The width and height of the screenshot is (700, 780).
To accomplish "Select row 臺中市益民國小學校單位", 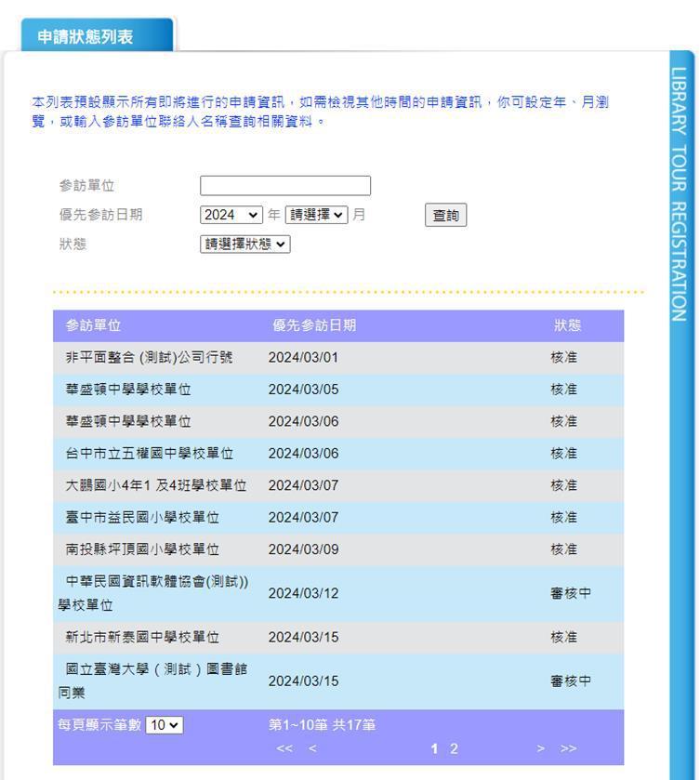I will click(338, 517).
